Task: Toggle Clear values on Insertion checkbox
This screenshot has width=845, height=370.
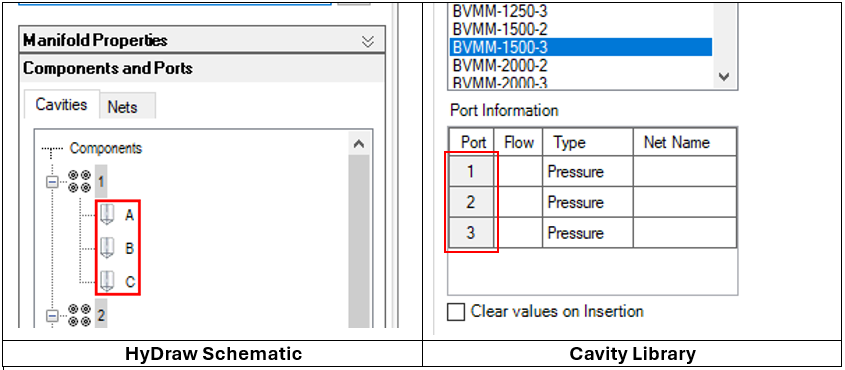Action: pyautogui.click(x=456, y=312)
